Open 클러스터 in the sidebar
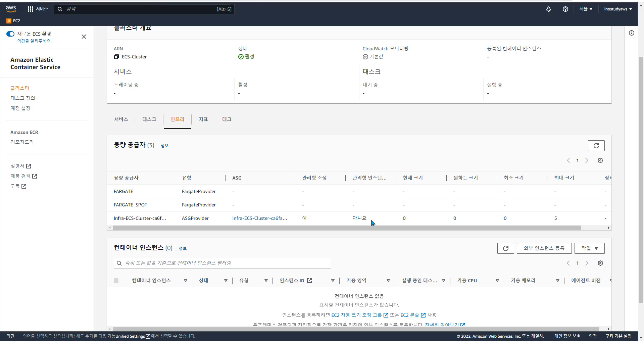This screenshot has width=644, height=341. (20, 88)
